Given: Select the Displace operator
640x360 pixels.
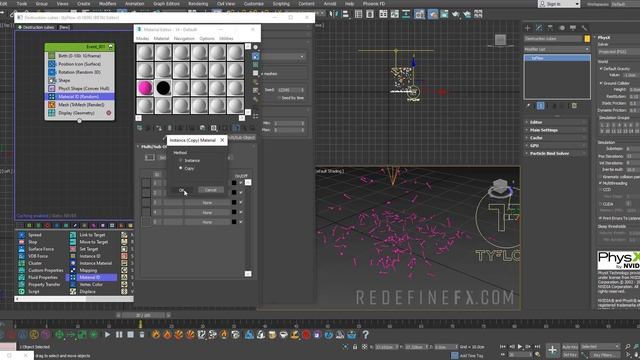Looking at the screenshot, I should [87, 292].
